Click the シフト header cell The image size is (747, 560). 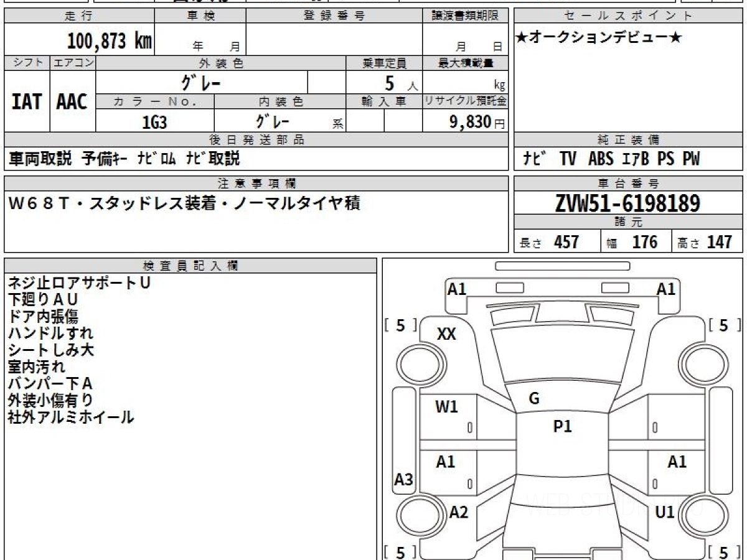pos(27,63)
